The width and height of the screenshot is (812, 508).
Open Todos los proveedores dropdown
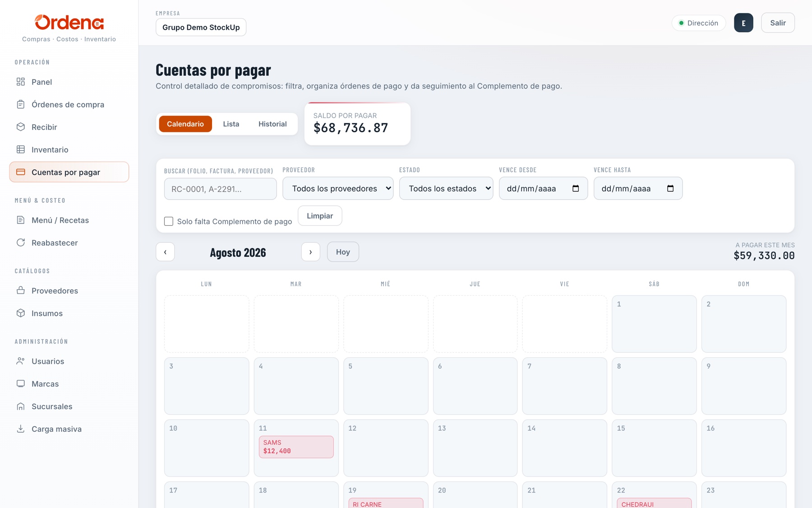tap(338, 188)
